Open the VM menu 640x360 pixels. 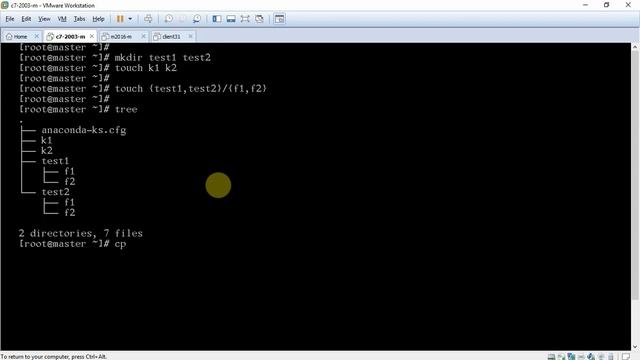pos(62,19)
